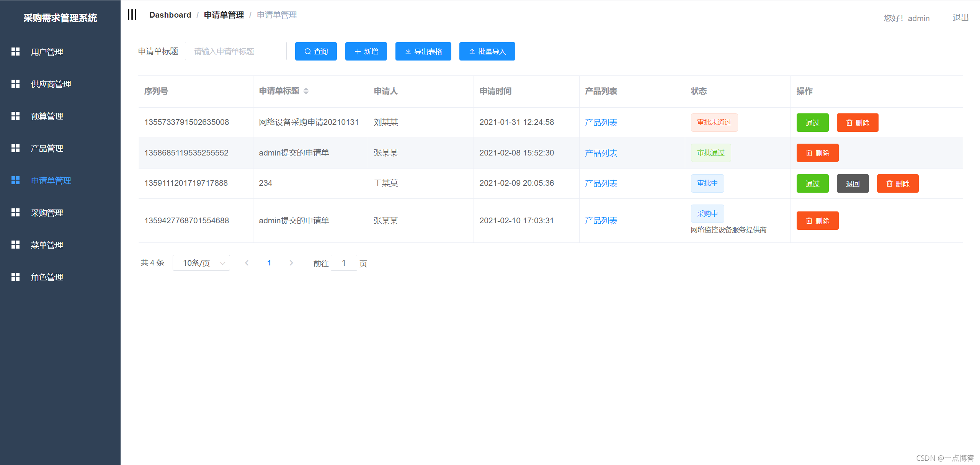Click the grid icon beside 产品管理

16,148
